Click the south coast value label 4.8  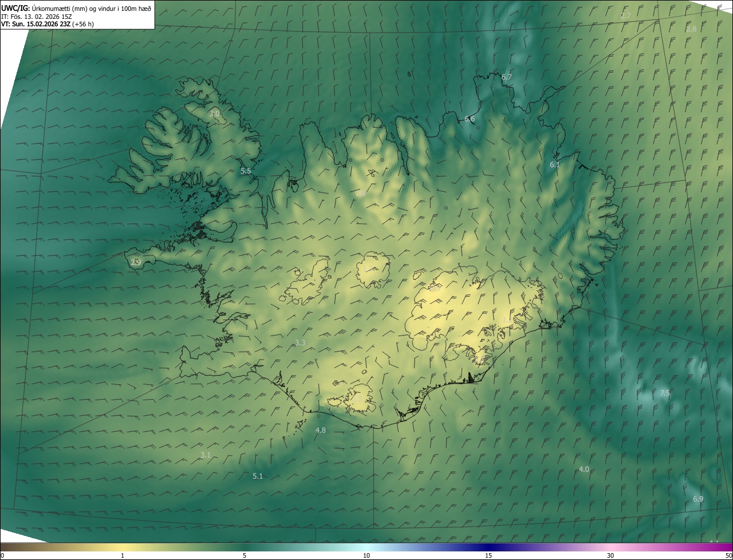(321, 430)
